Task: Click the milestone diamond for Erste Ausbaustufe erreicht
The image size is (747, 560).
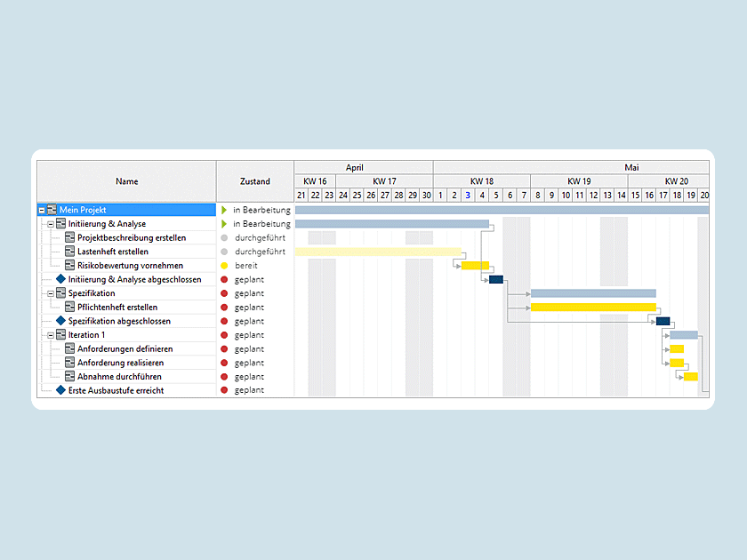Action: pos(62,389)
